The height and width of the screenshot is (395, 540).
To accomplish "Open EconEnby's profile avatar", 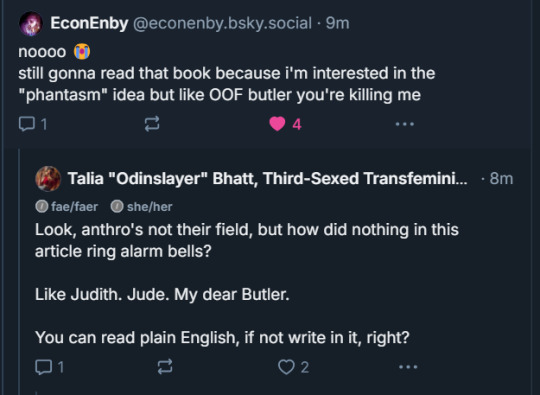I will click(31, 23).
